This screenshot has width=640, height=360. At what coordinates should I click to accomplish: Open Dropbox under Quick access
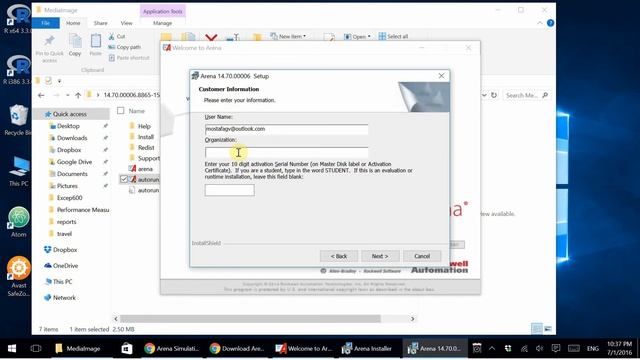(69, 150)
